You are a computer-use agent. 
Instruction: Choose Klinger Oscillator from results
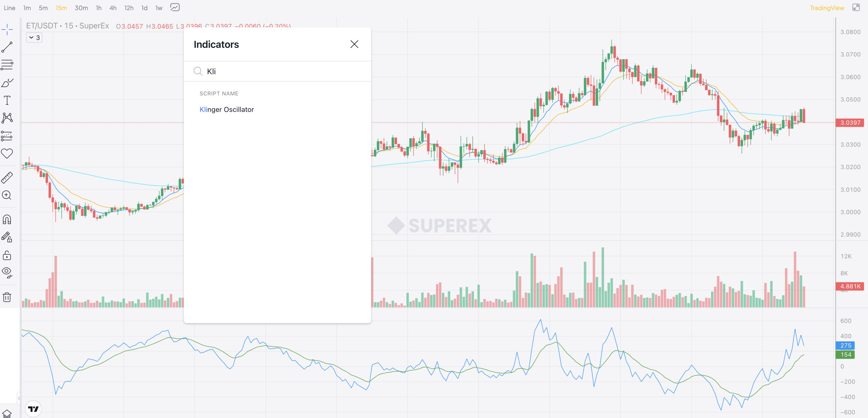226,110
